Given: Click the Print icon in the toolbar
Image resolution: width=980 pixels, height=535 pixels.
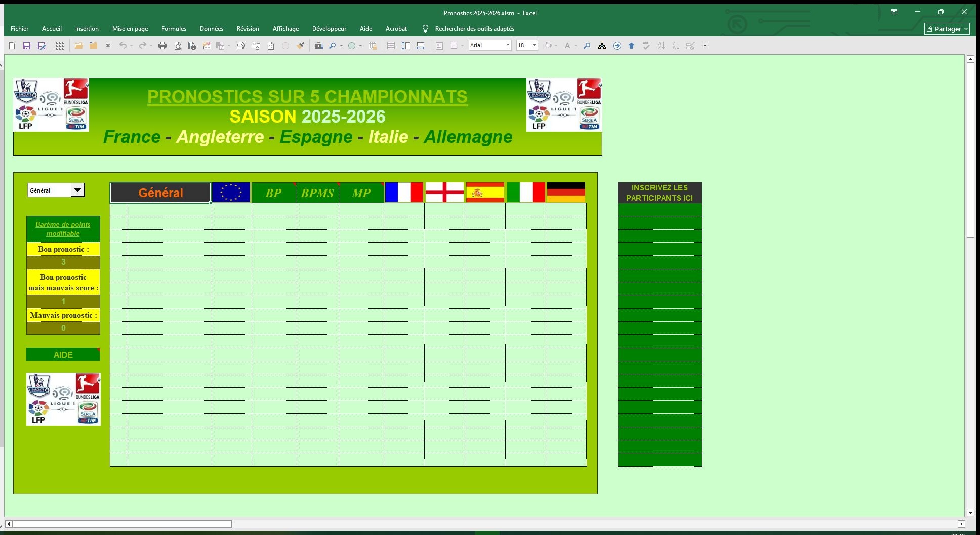Looking at the screenshot, I should click(x=162, y=46).
